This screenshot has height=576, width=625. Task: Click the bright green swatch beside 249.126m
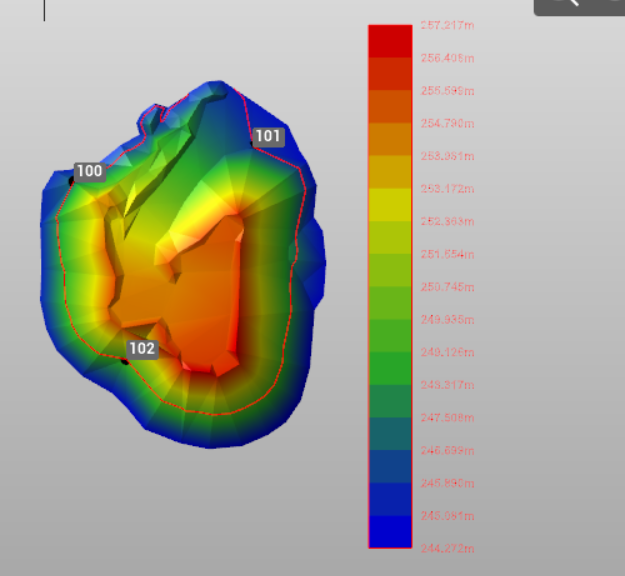390,368
